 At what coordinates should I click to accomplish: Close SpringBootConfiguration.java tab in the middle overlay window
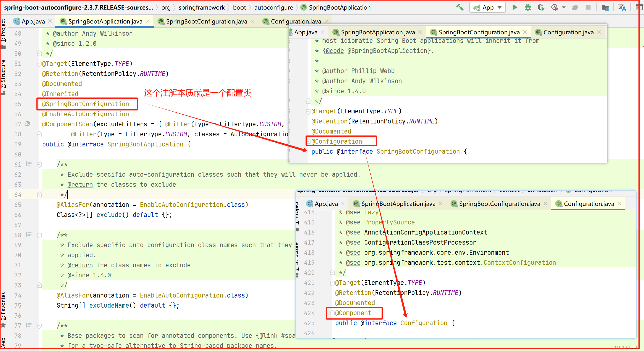pyautogui.click(x=525, y=32)
